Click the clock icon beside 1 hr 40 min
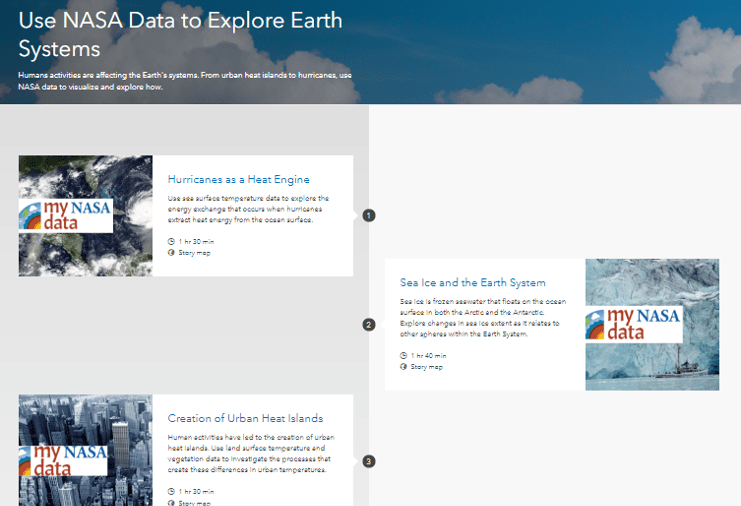Screen dimensions: 741x506 coord(404,355)
